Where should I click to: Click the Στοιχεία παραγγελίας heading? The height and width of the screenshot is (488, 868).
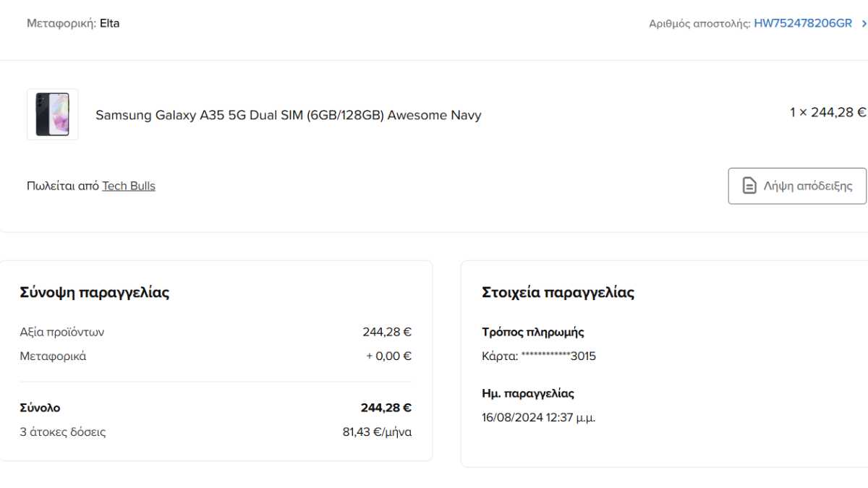click(558, 293)
